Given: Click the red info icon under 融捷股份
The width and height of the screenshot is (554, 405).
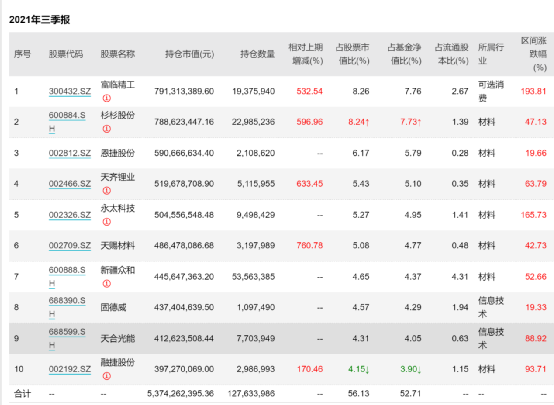Looking at the screenshot, I should click(x=106, y=376).
